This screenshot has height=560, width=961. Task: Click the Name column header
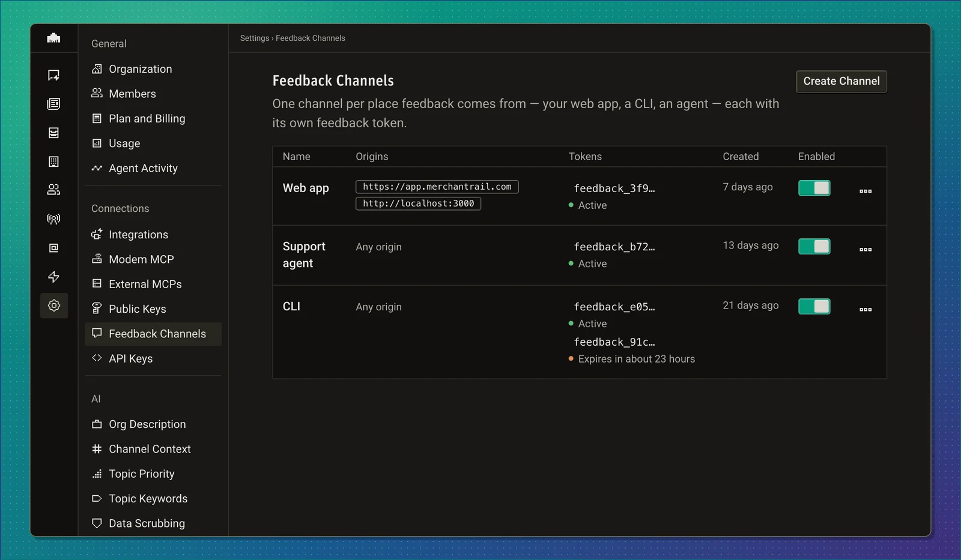pos(297,156)
